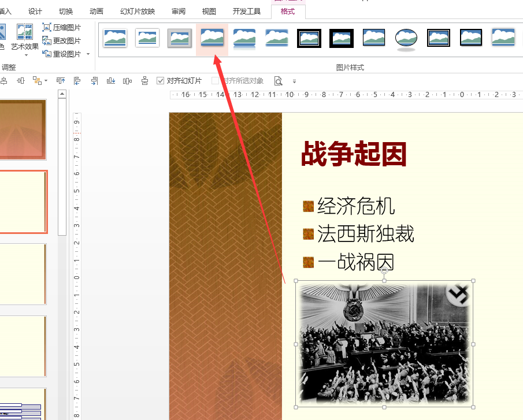Switch to the 审阅 (Review) tab
The image size is (523, 420).
(178, 10)
